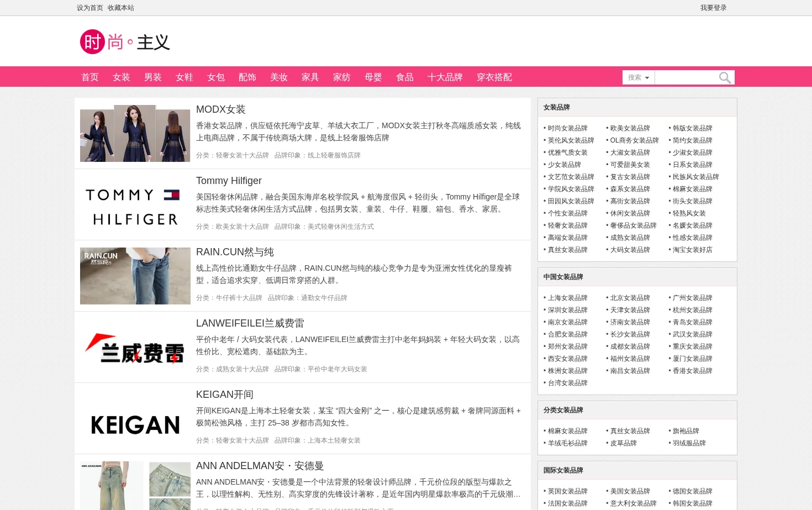Click 棉麻女装品牌 under 分类女装品牌
812x510 pixels.
tap(568, 431)
